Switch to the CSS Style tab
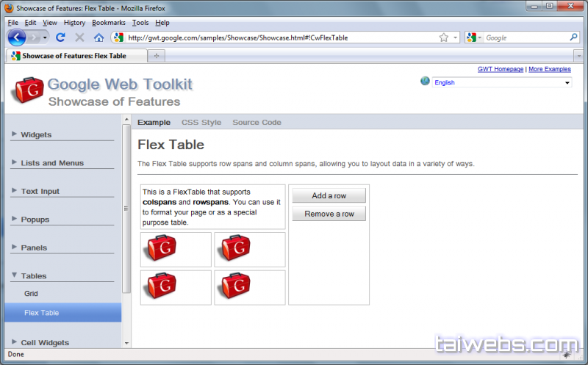The width and height of the screenshot is (588, 365). (201, 123)
